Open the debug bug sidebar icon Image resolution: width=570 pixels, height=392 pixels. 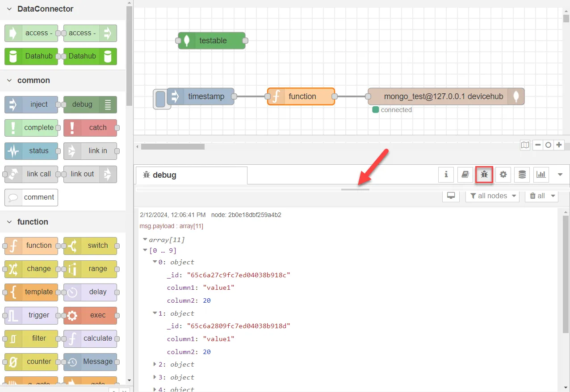484,175
